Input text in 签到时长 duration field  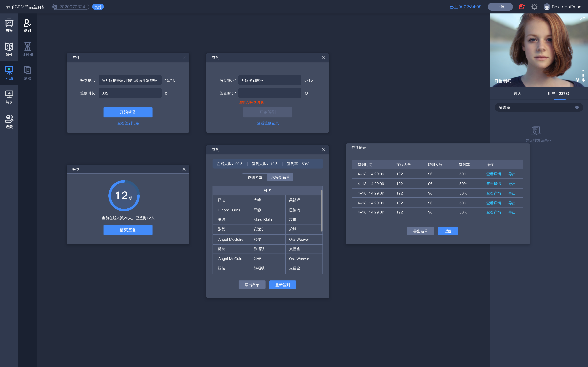tap(270, 93)
